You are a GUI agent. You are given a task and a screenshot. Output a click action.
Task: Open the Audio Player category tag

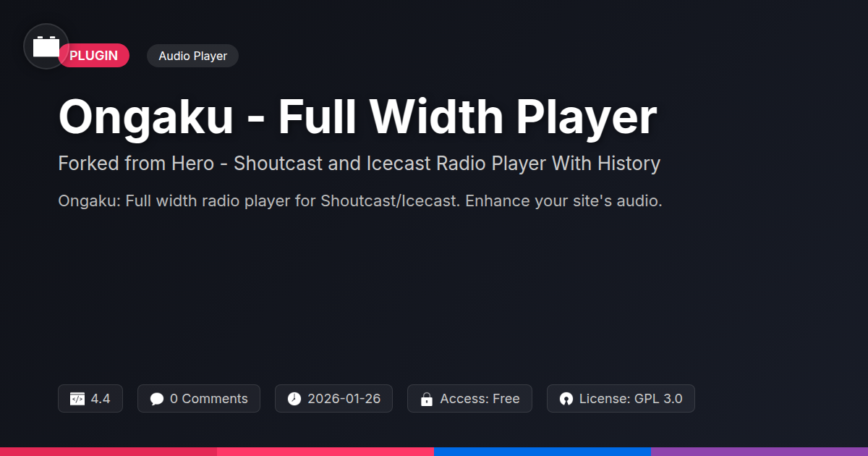point(192,56)
